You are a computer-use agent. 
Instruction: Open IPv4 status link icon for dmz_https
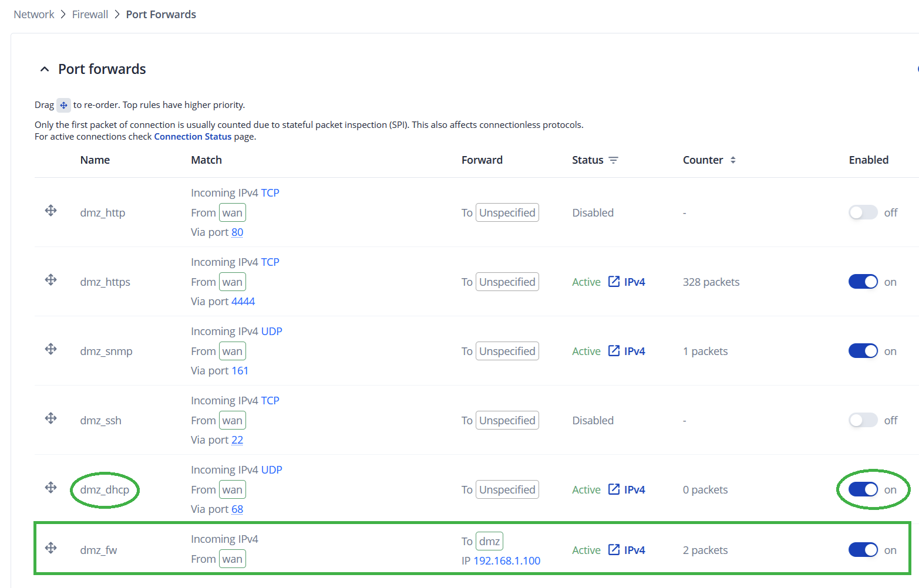pos(614,282)
